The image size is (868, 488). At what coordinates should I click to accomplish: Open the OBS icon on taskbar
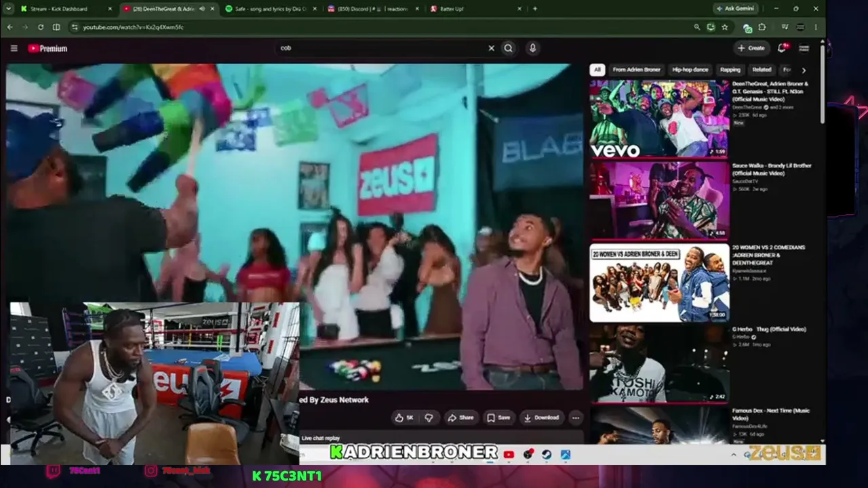(528, 454)
